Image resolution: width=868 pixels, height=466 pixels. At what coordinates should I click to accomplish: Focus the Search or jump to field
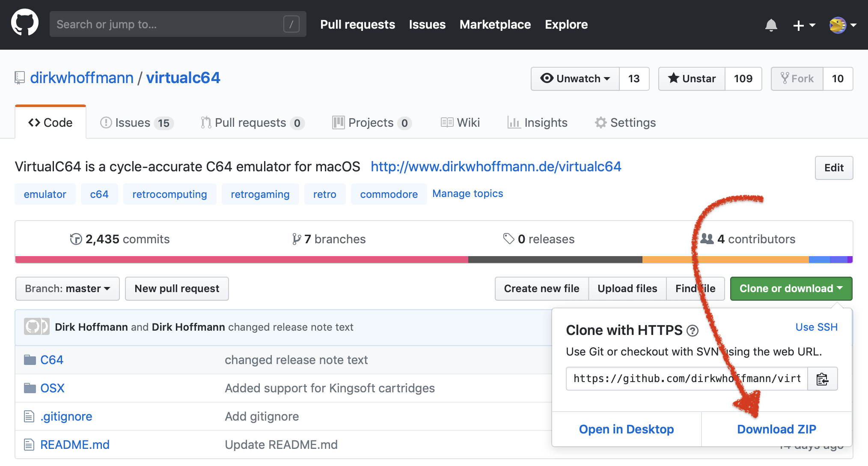[178, 24]
